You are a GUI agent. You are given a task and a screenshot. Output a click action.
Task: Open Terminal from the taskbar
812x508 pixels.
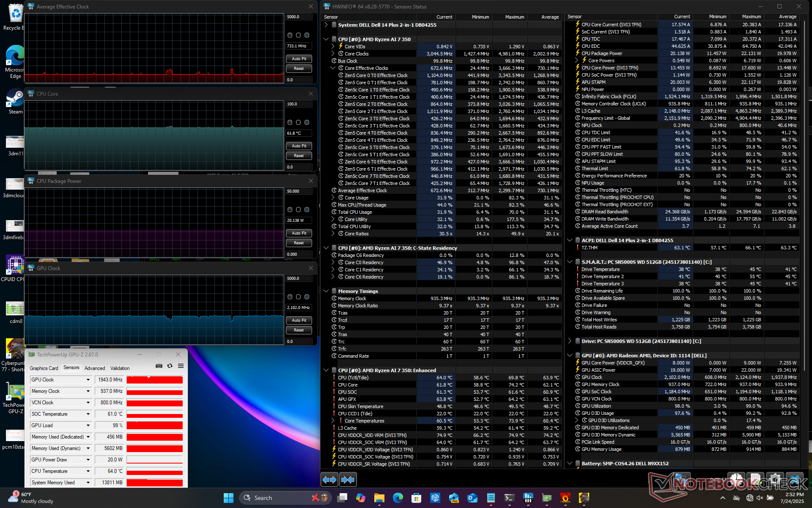[510, 498]
